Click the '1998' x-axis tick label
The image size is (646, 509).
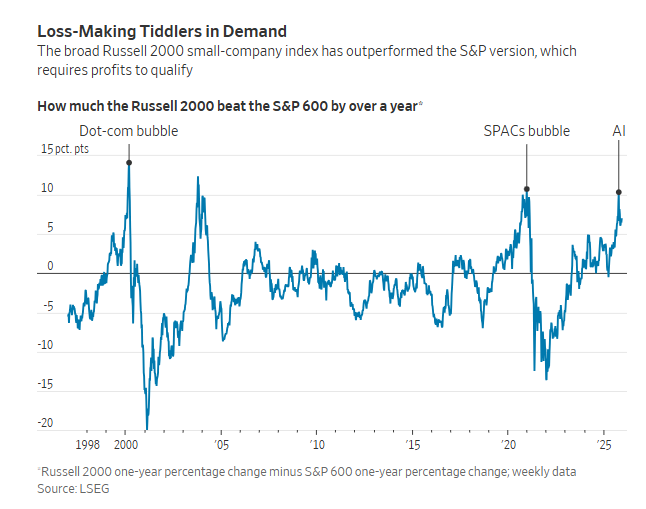click(87, 444)
